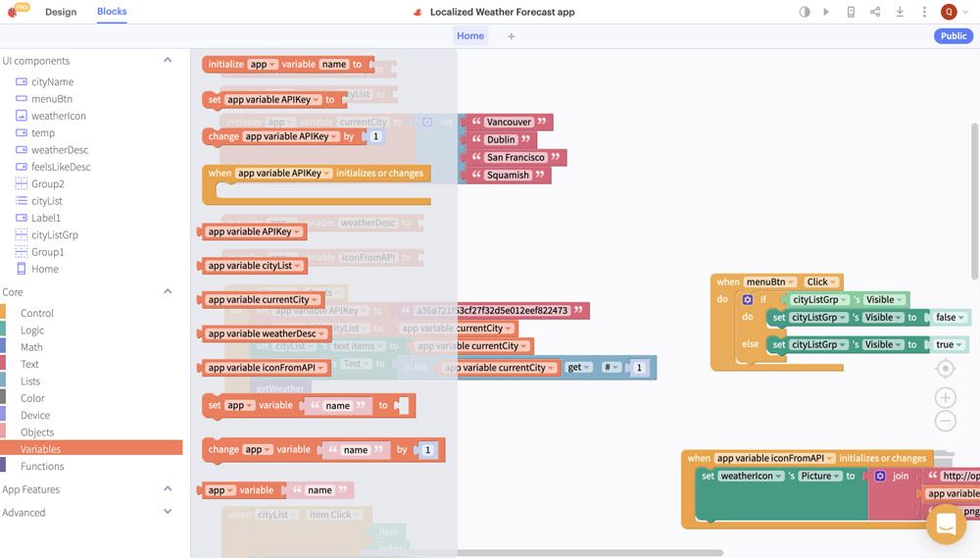Screen dimensions: 980x558
Task: Click the weatherIcon image component icon
Action: [x=22, y=116]
